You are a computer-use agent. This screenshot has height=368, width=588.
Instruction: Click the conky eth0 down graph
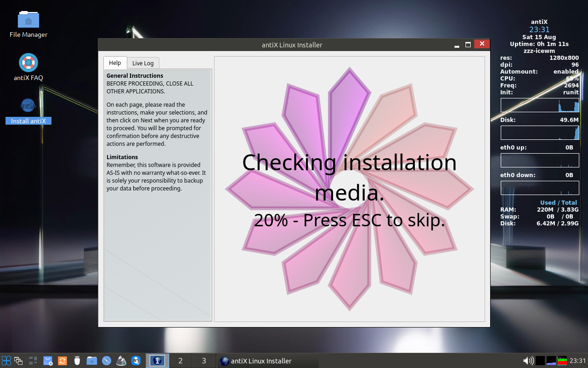(540, 188)
